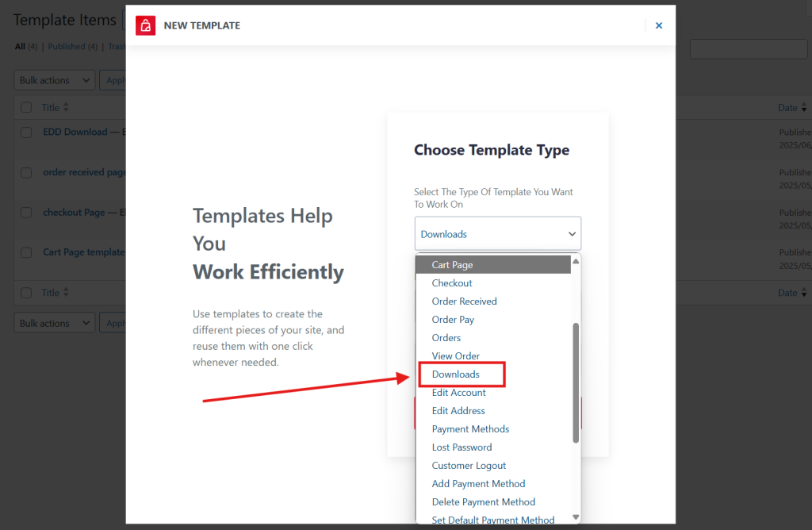Sort by Title arrows in top header
This screenshot has width=812, height=530.
(66, 107)
